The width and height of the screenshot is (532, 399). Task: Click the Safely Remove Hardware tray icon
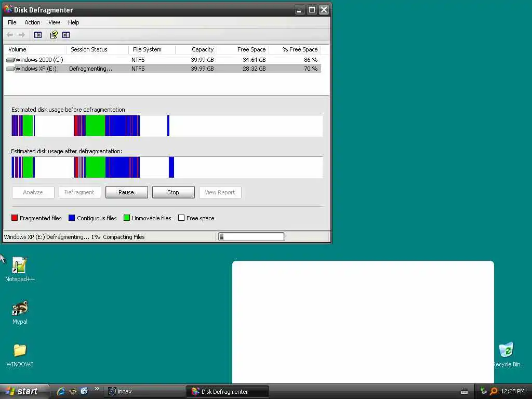pyautogui.click(x=484, y=391)
